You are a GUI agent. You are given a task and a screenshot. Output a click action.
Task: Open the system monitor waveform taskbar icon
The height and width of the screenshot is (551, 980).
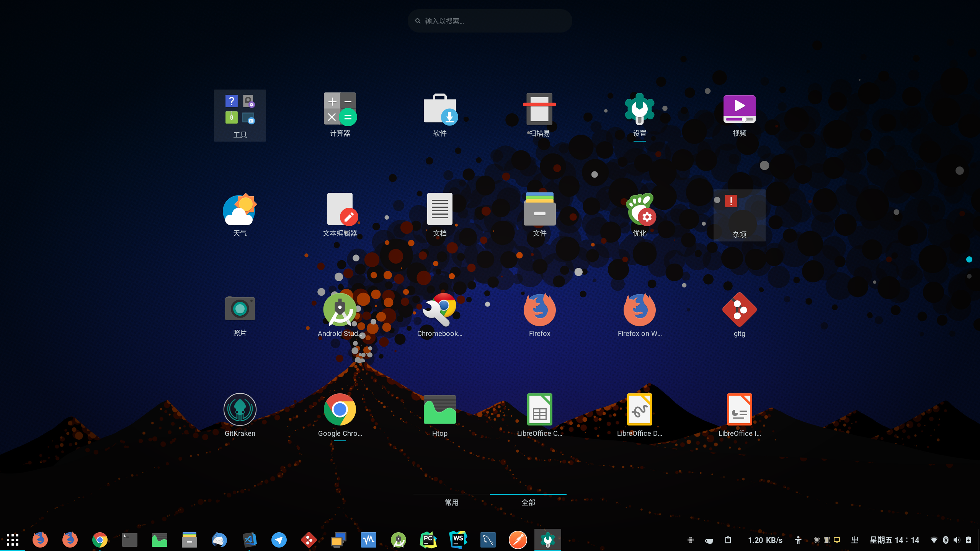(369, 540)
